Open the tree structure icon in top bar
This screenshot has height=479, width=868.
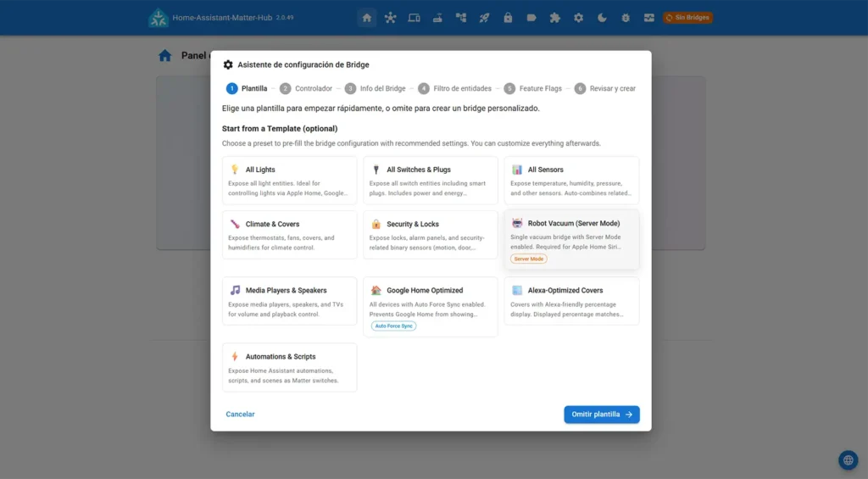pos(460,18)
